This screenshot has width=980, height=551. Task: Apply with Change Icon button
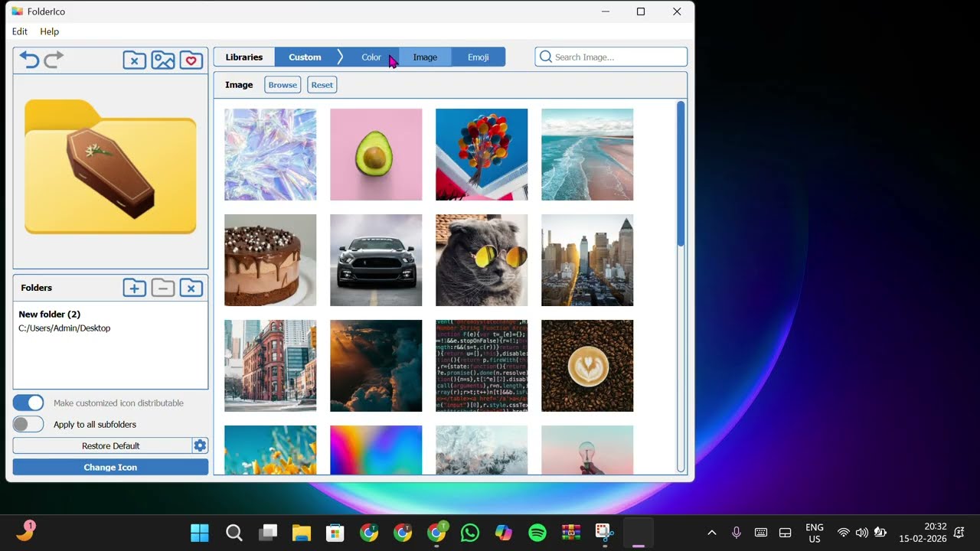pyautogui.click(x=110, y=467)
